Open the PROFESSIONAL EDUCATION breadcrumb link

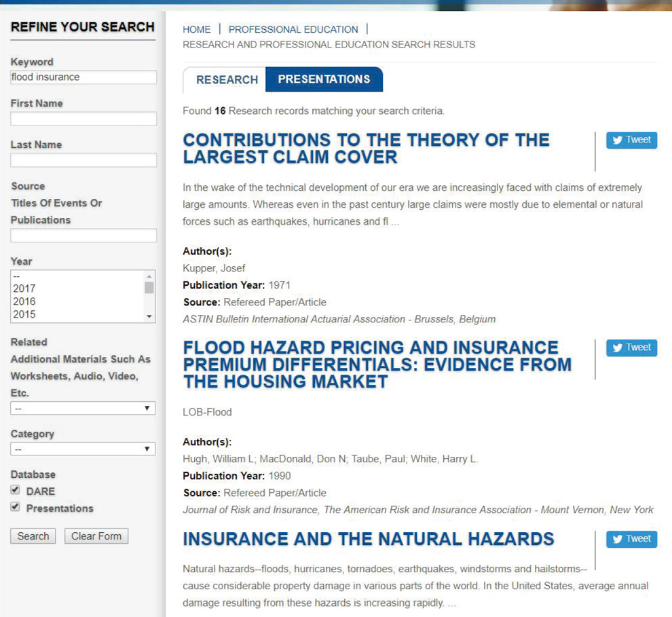293,29
